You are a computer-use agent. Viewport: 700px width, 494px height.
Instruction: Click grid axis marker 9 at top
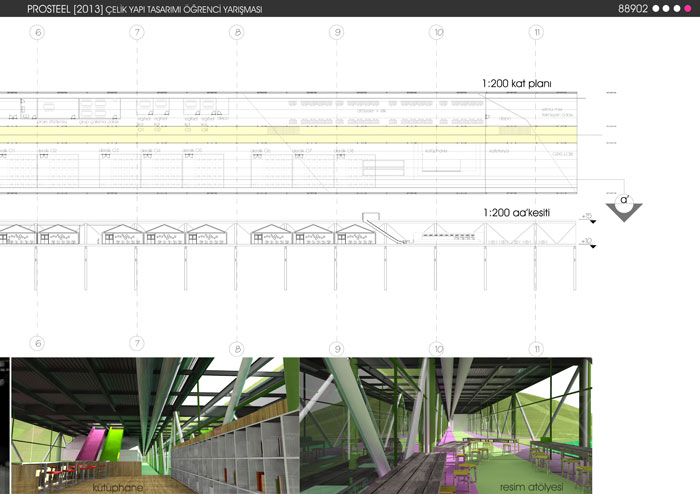point(337,33)
